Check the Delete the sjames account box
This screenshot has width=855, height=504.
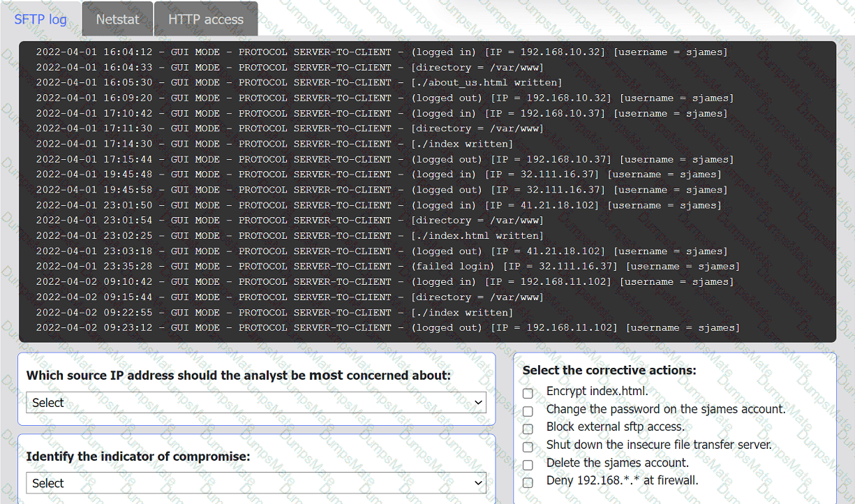pyautogui.click(x=528, y=465)
